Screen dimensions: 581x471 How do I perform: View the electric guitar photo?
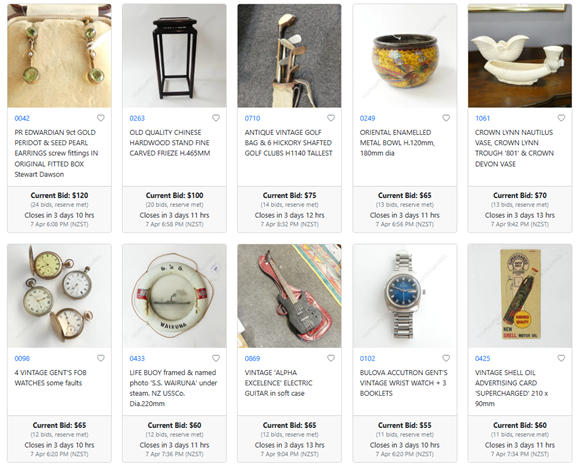[289, 296]
